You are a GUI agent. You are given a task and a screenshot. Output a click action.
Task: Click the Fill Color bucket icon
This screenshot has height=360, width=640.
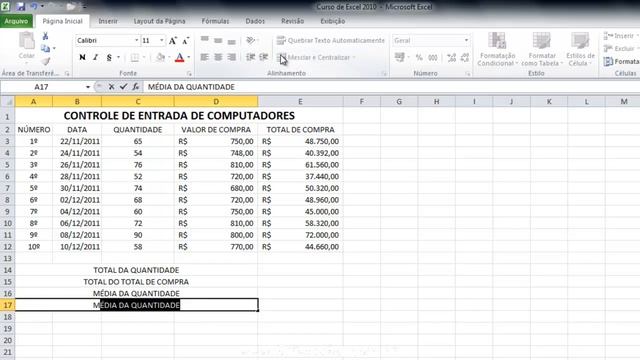(x=161, y=58)
